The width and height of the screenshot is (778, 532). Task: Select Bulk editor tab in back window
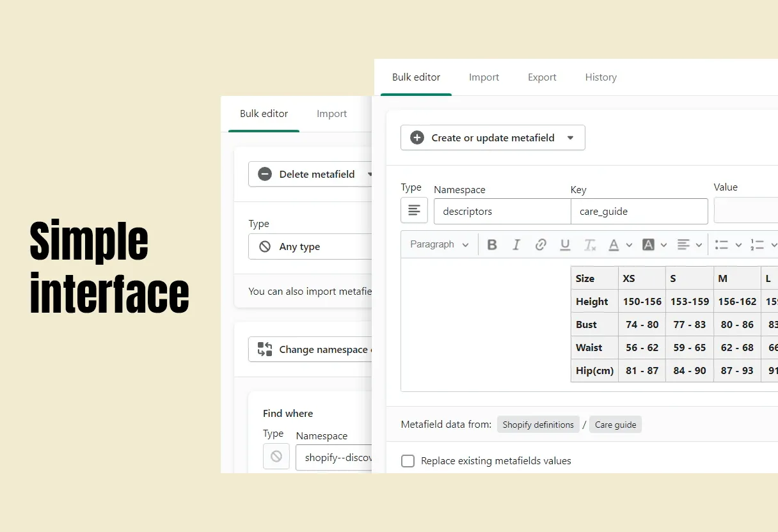pyautogui.click(x=264, y=114)
